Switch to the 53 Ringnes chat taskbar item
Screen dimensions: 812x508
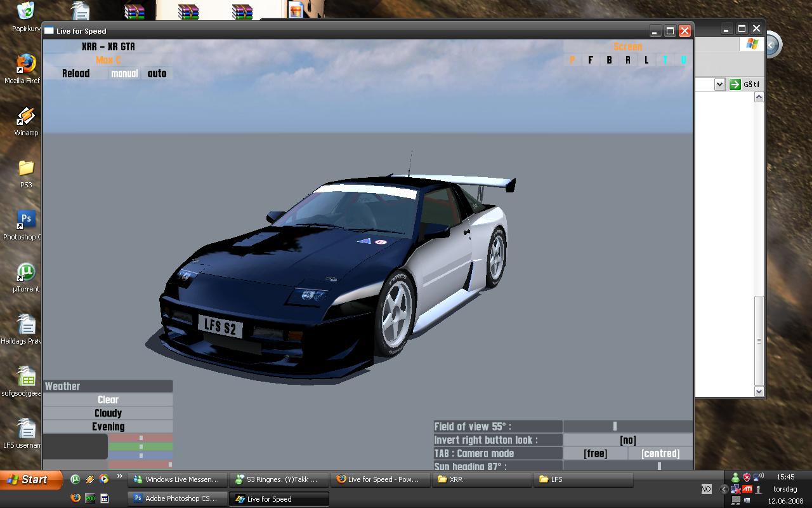(x=278, y=479)
